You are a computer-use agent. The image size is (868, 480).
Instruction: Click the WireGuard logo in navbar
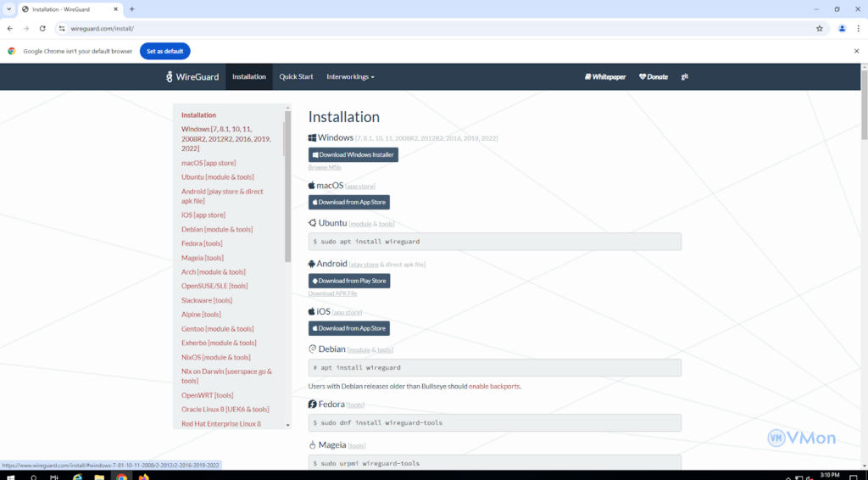pyautogui.click(x=192, y=76)
